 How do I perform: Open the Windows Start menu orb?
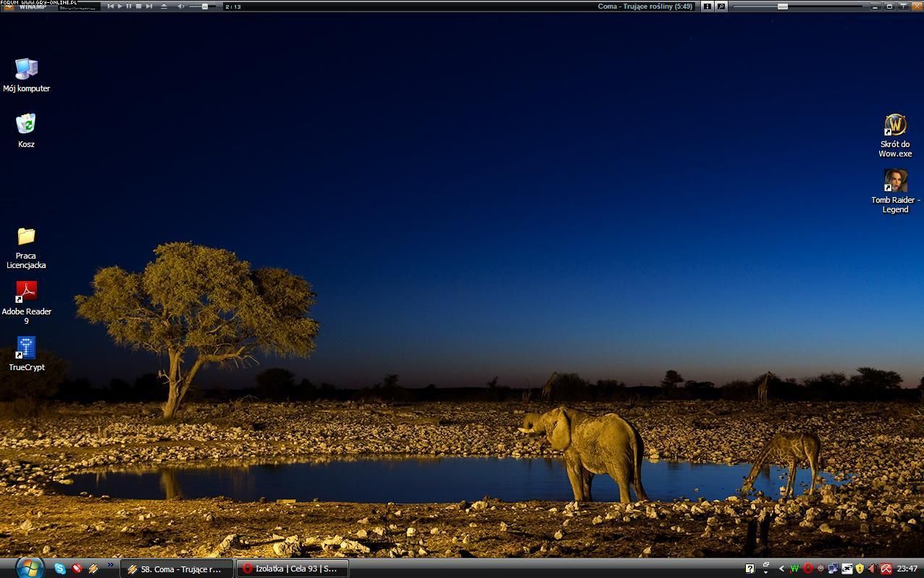coord(29,567)
